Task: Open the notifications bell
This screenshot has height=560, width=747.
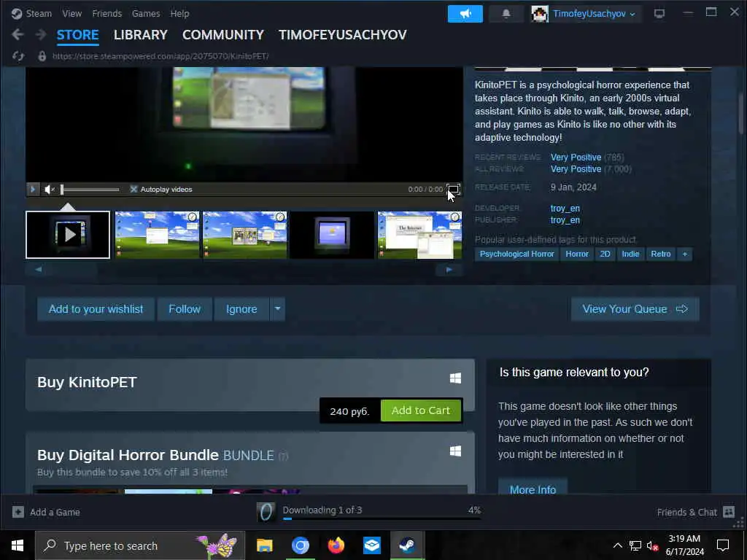Action: click(506, 14)
